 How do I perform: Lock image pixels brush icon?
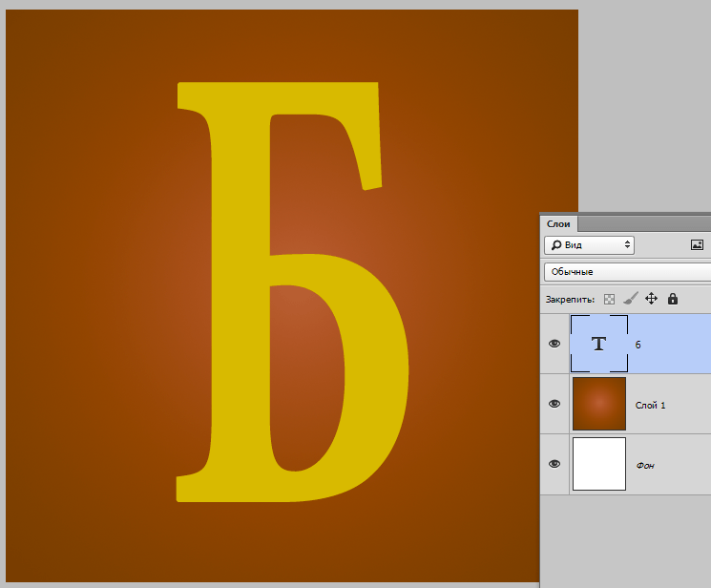(x=630, y=299)
